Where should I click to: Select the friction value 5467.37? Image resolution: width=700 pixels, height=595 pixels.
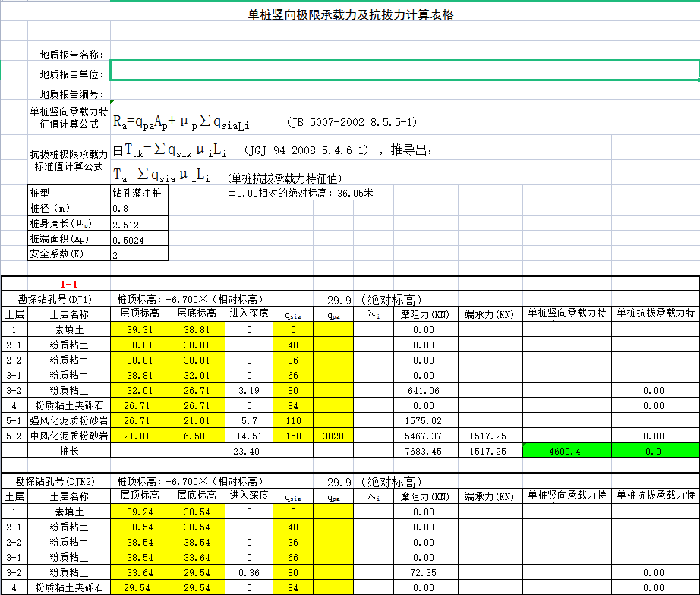(425, 436)
